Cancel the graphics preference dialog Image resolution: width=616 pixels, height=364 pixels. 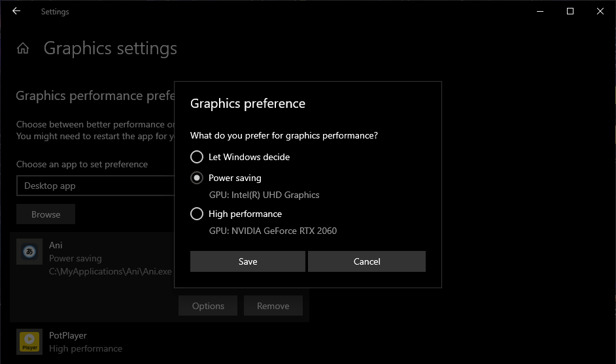pos(366,261)
